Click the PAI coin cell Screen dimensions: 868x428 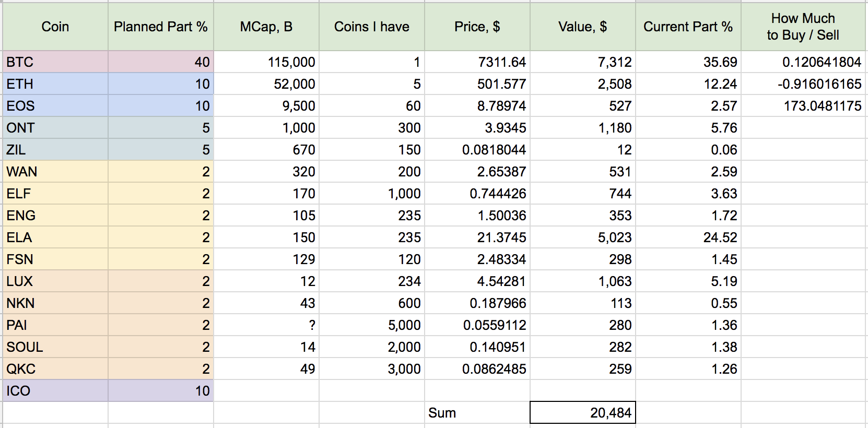click(55, 325)
